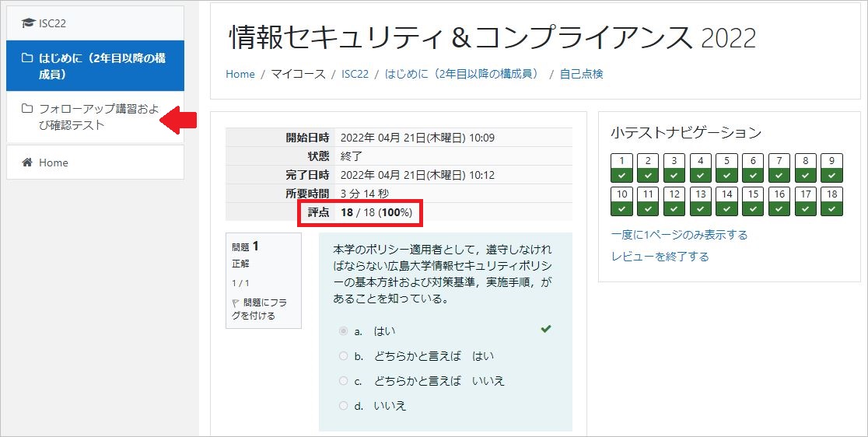The height and width of the screenshot is (437, 868).
Task: Click the 評点 score value 18 / 18 (100%)
Action: tap(376, 212)
